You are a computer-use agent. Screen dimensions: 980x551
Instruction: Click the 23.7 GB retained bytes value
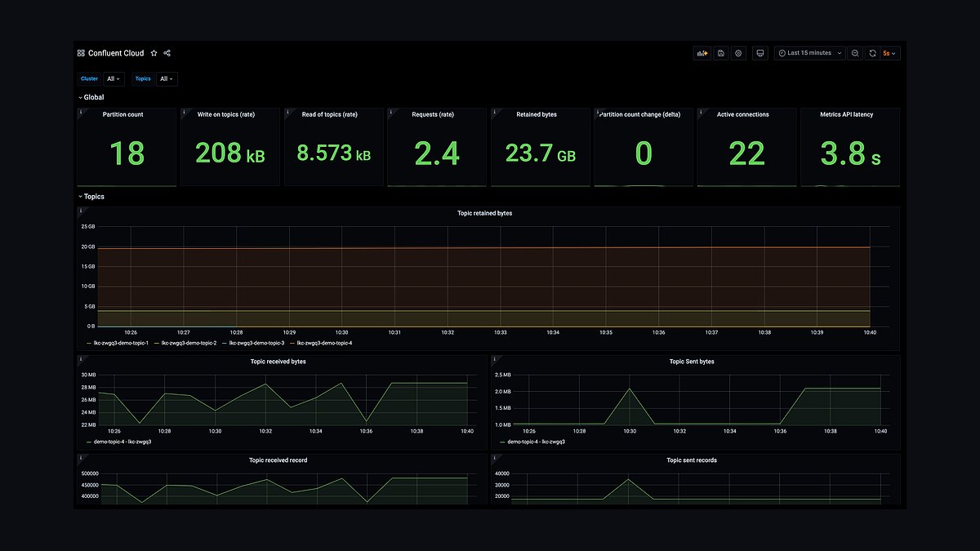tap(541, 153)
